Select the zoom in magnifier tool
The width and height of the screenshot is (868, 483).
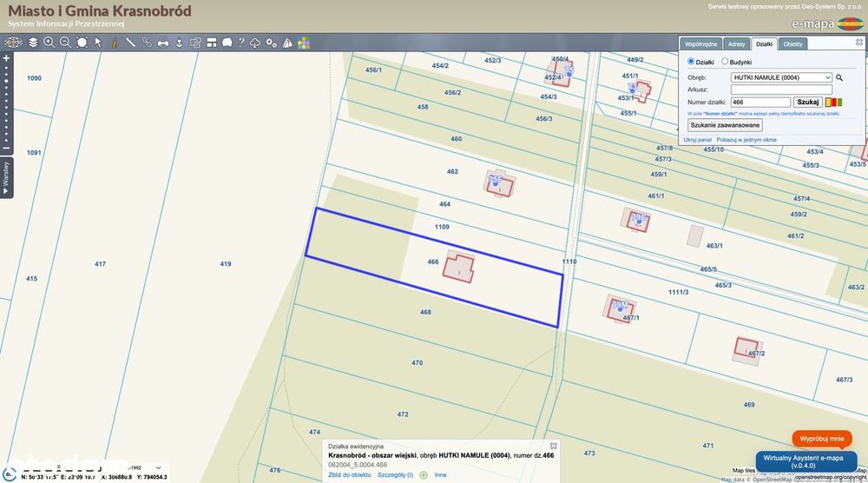49,43
